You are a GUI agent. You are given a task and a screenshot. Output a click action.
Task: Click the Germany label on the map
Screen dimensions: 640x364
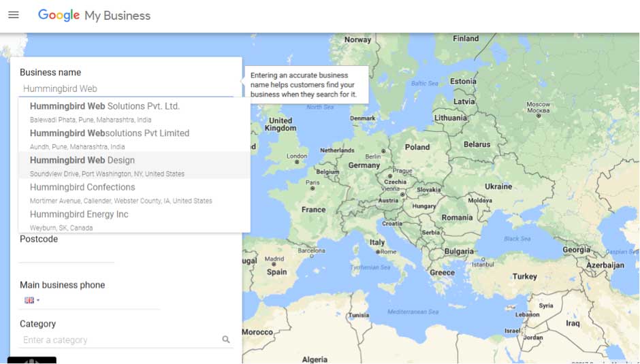coord(364,165)
